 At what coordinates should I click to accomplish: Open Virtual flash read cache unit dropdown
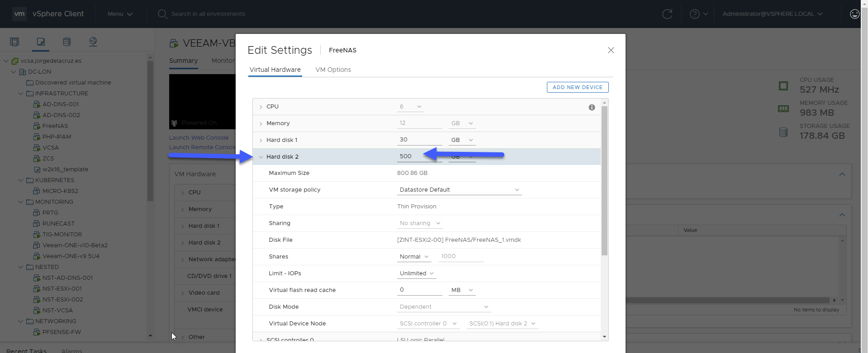462,290
